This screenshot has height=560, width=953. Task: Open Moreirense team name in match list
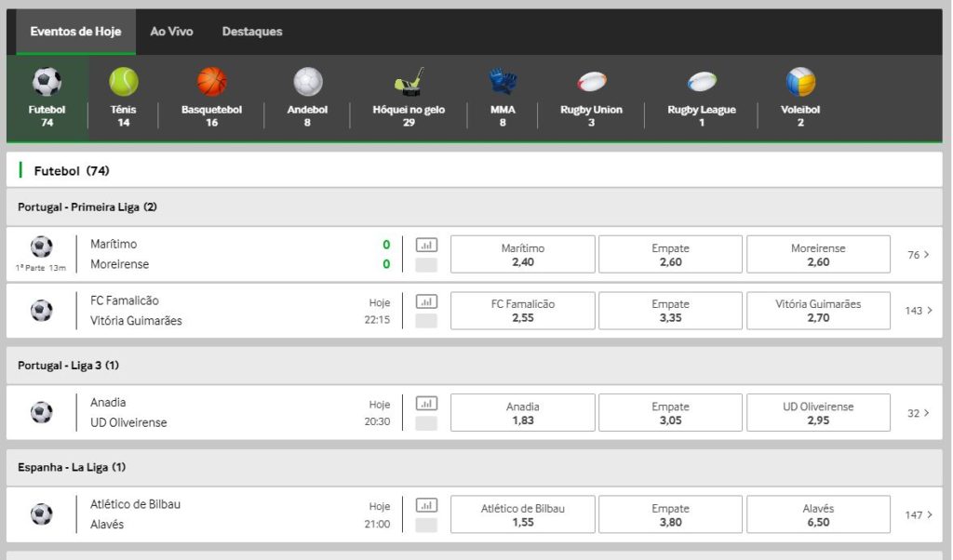point(120,264)
